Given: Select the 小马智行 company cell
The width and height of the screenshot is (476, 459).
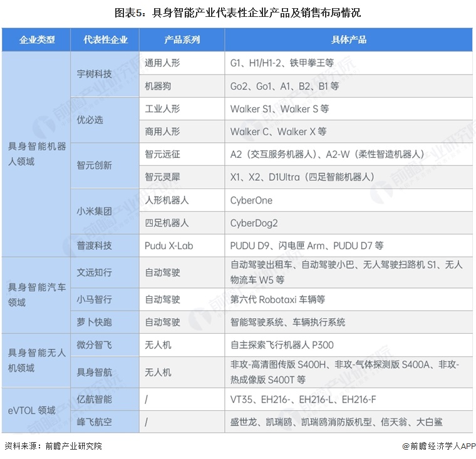Looking at the screenshot, I should 105,299.
